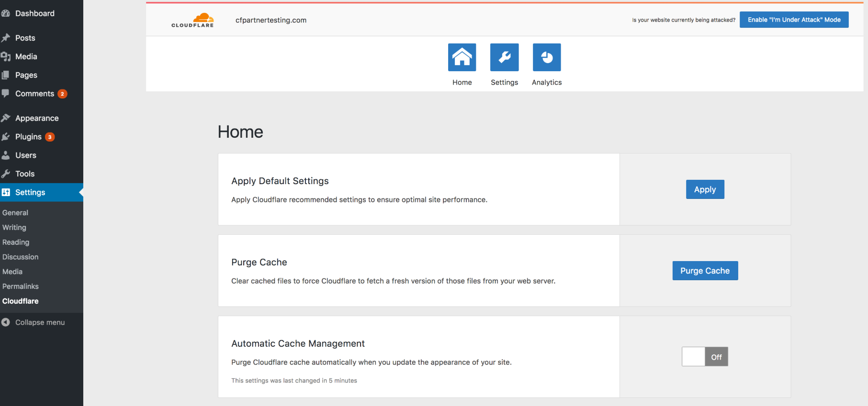Click the Dashboard gauge icon in sidebar
Image resolution: width=868 pixels, height=406 pixels.
pyautogui.click(x=6, y=13)
